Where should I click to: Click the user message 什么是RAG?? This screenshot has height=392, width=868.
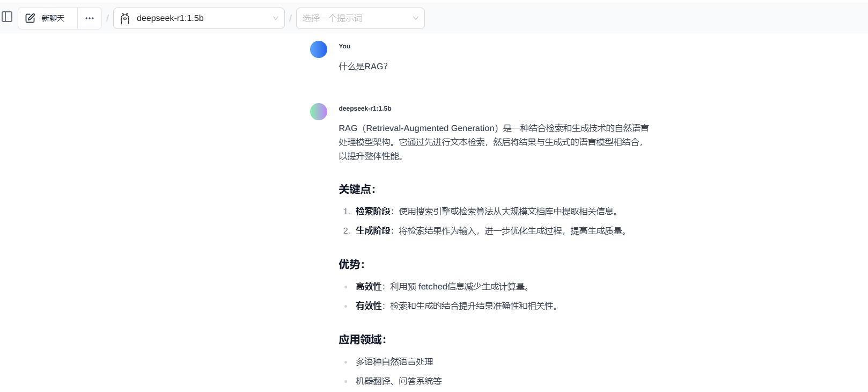(363, 67)
